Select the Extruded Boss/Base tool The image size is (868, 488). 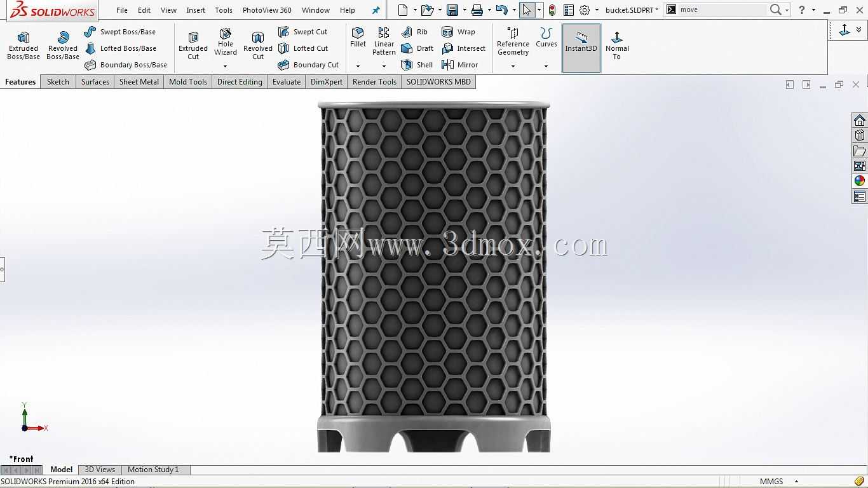24,45
